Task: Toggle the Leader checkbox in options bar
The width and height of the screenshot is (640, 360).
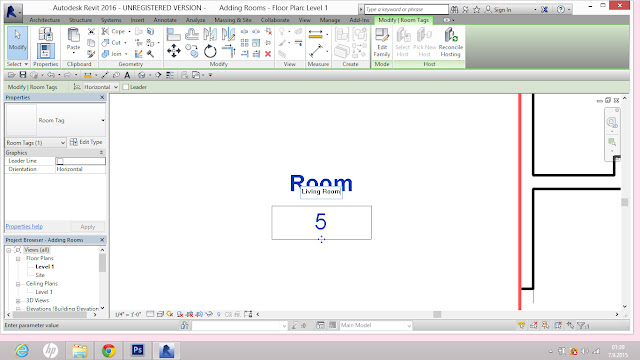Action: pyautogui.click(x=126, y=87)
